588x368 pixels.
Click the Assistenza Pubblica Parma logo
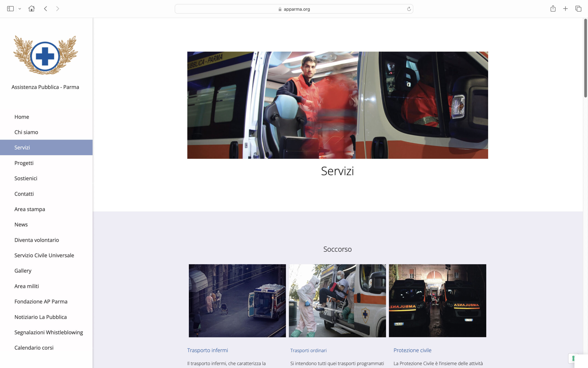(x=45, y=55)
